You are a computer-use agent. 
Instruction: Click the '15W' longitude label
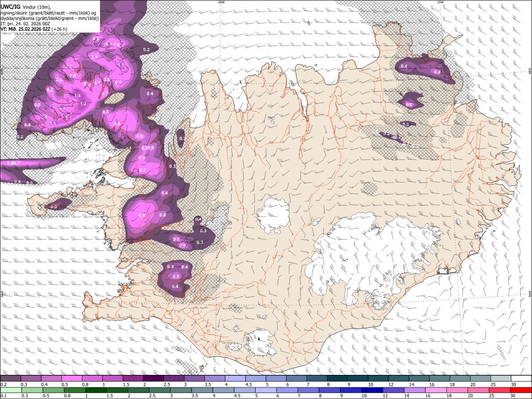coord(440,2)
